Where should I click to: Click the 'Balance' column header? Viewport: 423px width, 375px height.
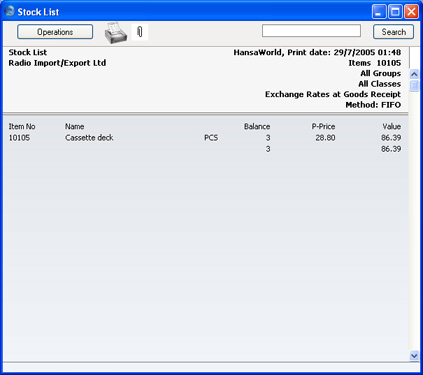pyautogui.click(x=257, y=127)
